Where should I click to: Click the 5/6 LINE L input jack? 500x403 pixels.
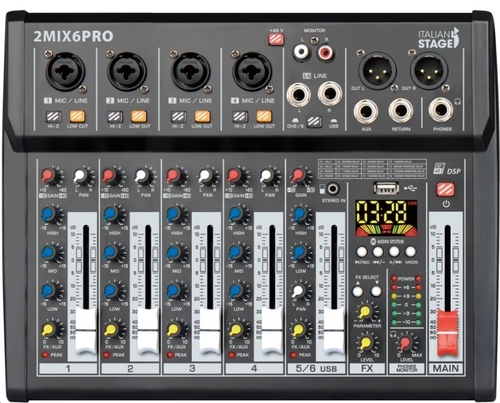298,94
